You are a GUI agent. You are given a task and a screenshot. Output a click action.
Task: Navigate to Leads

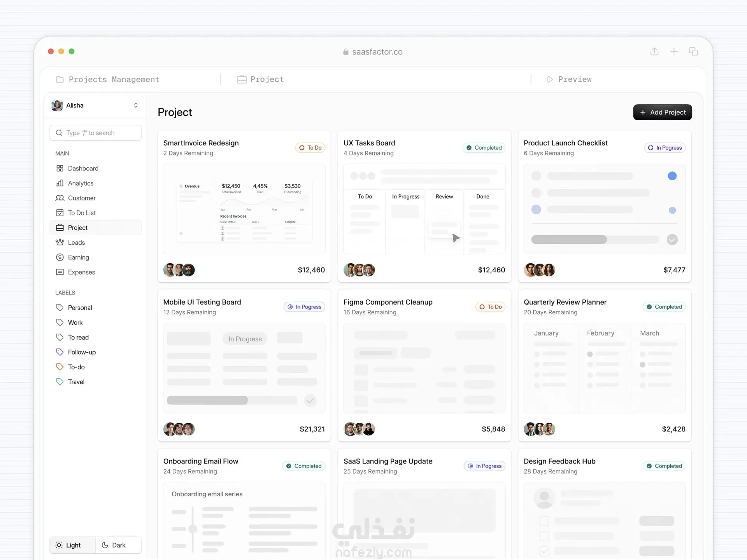(x=96, y=242)
